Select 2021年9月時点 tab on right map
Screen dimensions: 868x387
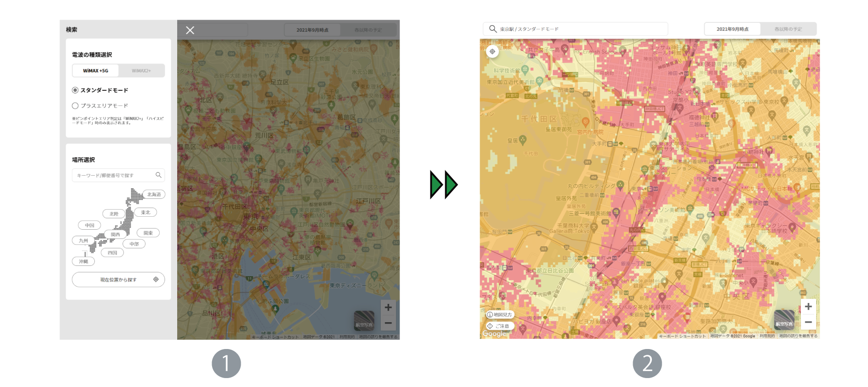point(732,29)
